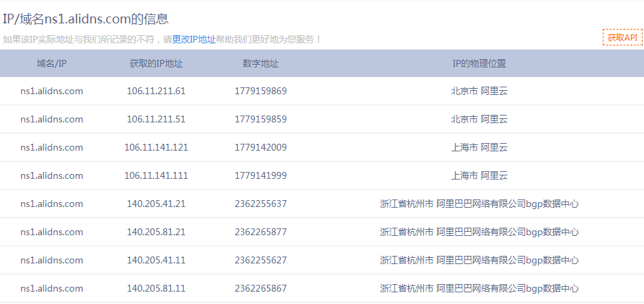Screen dimensions: 644x304
Task: Click the location text in the 140.205.81.11 row
Action: [479, 288]
